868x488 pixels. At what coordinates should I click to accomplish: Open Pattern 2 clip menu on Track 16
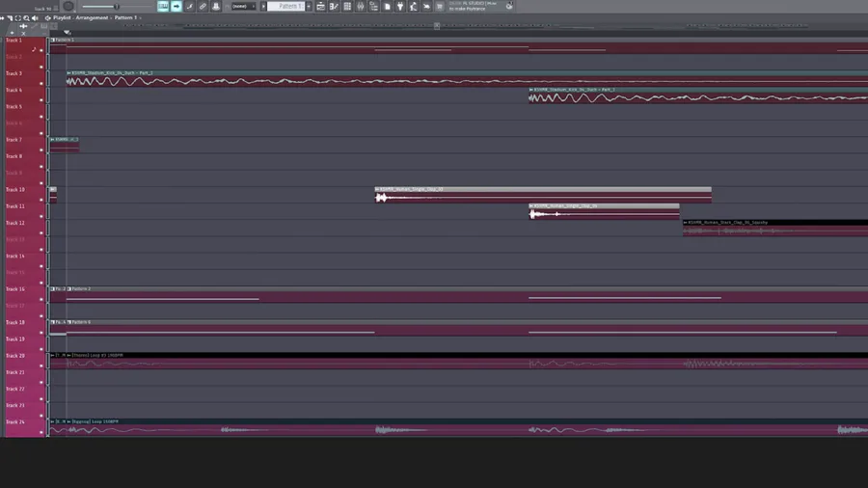(x=69, y=288)
